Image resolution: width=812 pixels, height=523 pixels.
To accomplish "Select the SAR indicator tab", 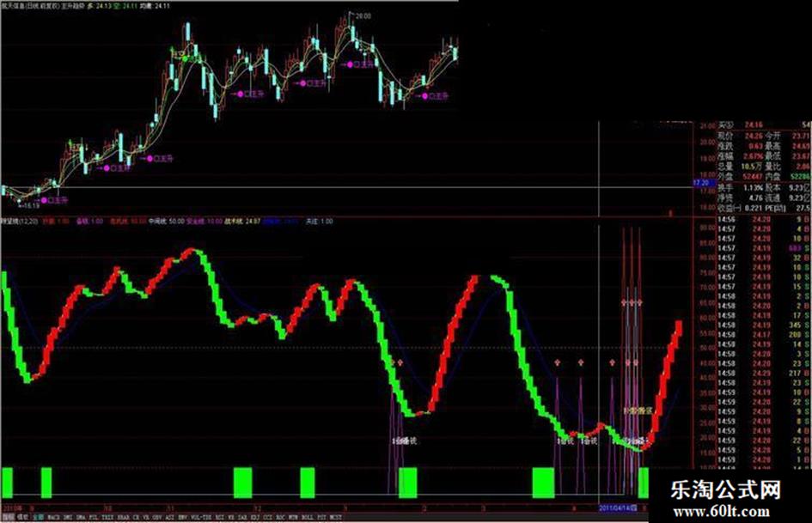I will [x=242, y=517].
